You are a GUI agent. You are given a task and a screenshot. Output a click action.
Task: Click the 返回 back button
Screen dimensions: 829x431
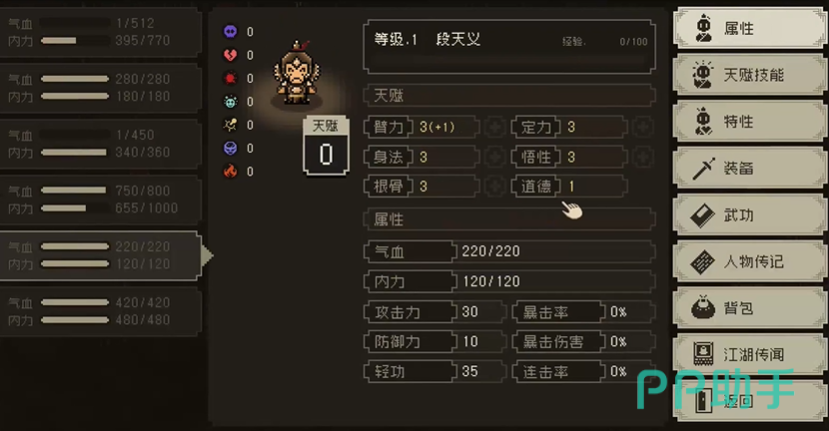[x=750, y=401]
